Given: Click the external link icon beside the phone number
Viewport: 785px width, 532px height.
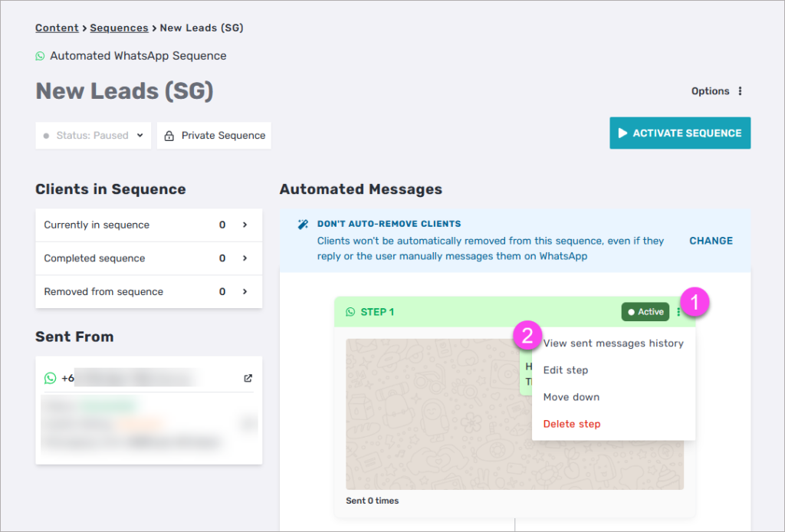Looking at the screenshot, I should (x=248, y=378).
